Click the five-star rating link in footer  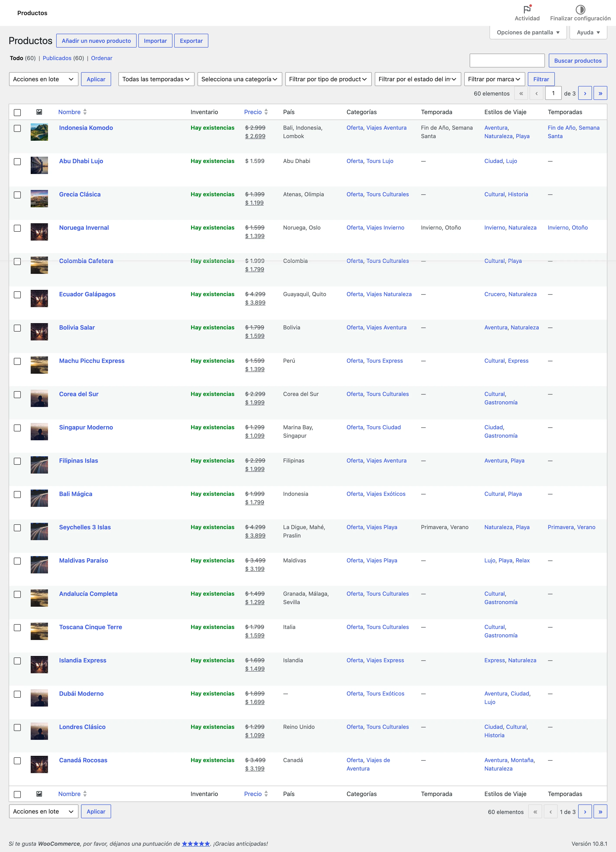[x=196, y=843]
